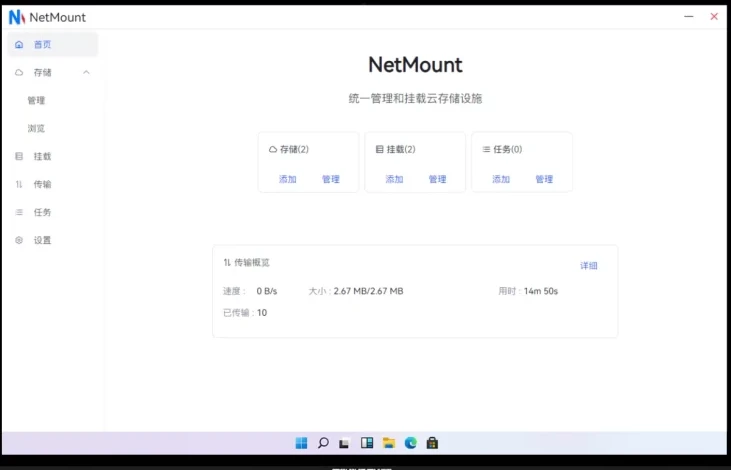The width and height of the screenshot is (731, 470).
Task: Click the mount icon in 挂载(2) card
Action: [379, 149]
